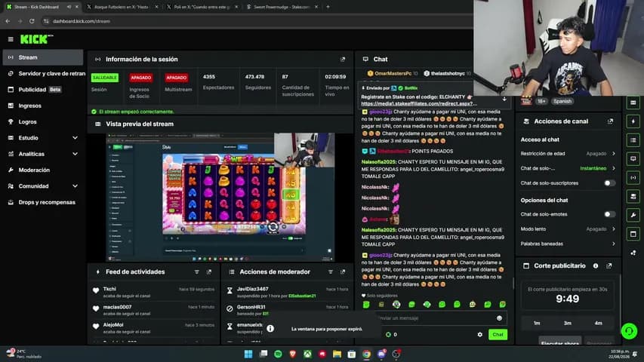Image resolution: width=644 pixels, height=362 pixels.
Task: Click the message input field
Action: point(437,318)
